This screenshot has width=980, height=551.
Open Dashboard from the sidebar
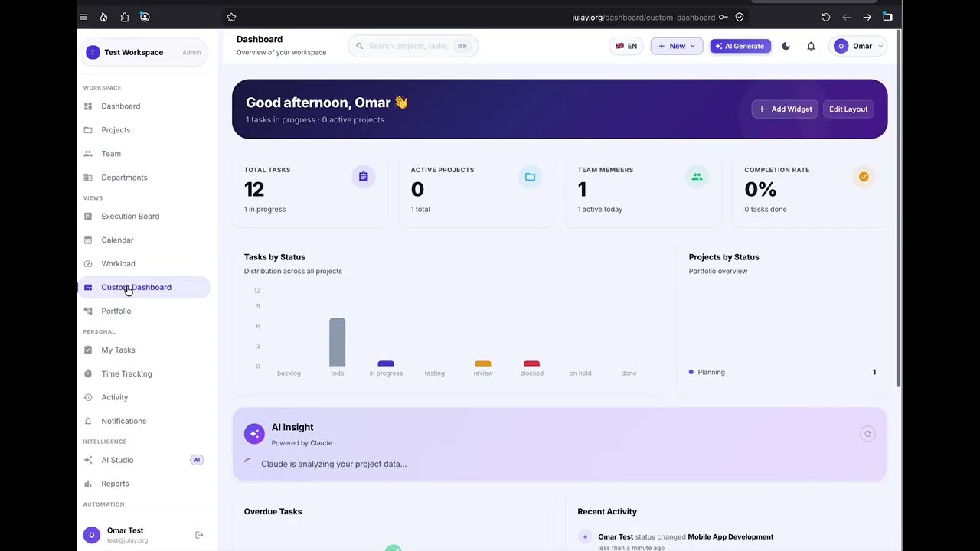point(144,106)
